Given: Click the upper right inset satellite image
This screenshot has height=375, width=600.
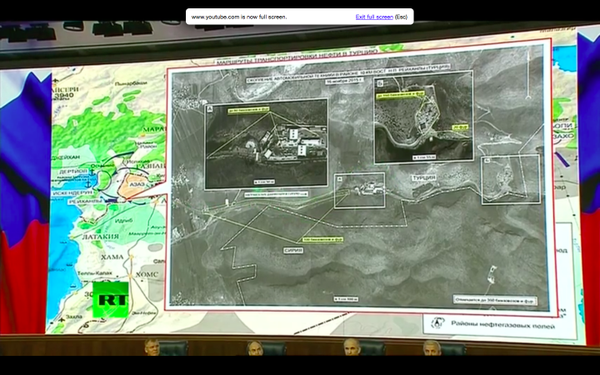Looking at the screenshot, I should (424, 117).
